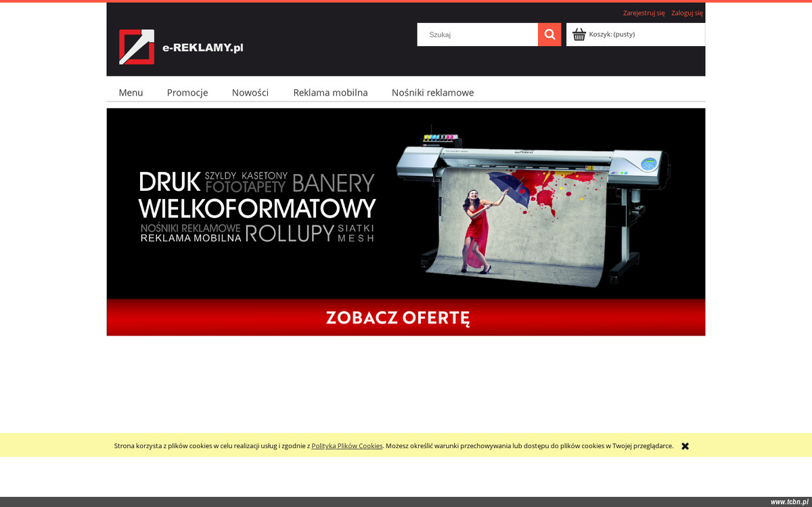Go to Promocje in the navigation
The image size is (812, 507).
click(x=187, y=93)
